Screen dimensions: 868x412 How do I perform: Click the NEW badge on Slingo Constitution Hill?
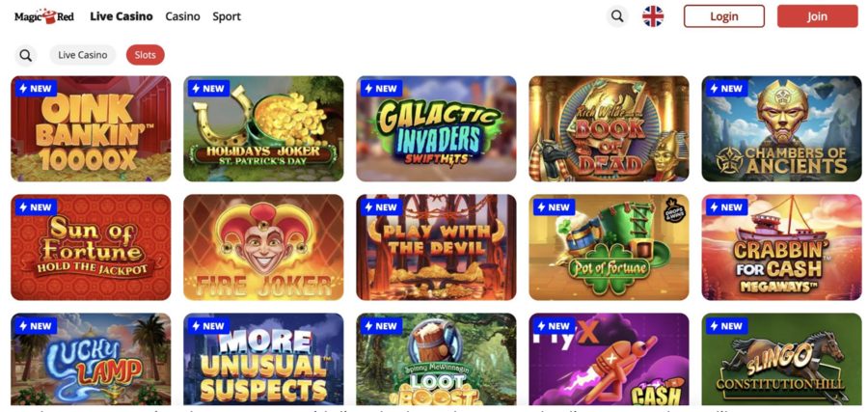coord(726,325)
